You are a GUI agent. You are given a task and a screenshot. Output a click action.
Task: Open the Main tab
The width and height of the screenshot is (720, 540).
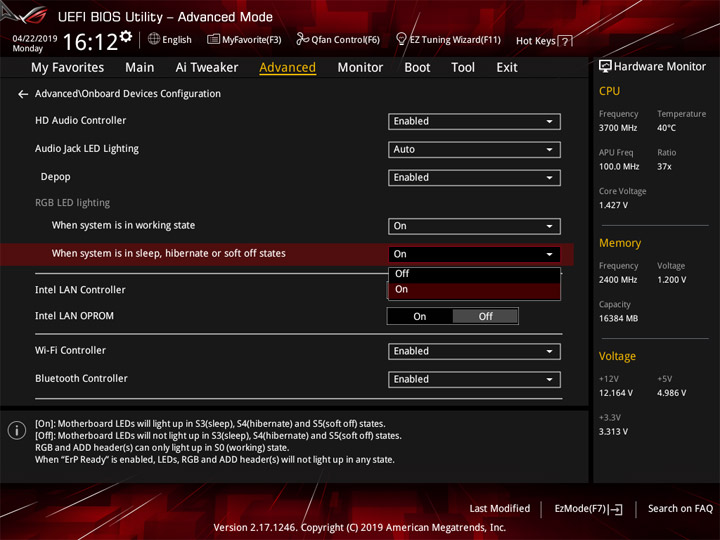(140, 68)
